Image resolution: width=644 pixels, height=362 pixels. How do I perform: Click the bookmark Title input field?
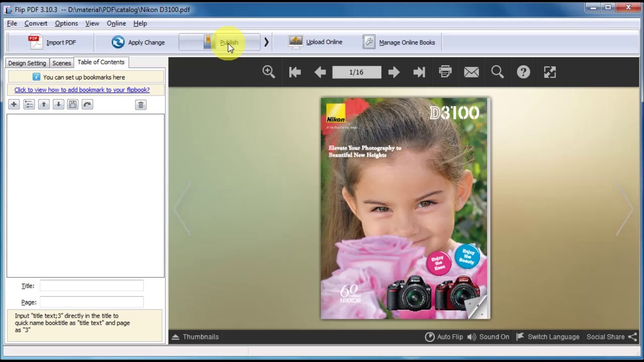pos(92,286)
